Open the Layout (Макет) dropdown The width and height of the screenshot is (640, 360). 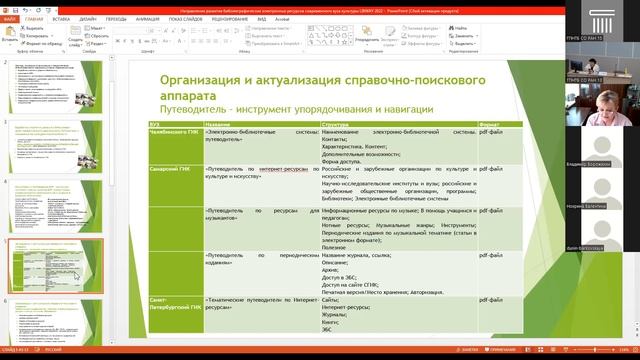click(x=95, y=28)
